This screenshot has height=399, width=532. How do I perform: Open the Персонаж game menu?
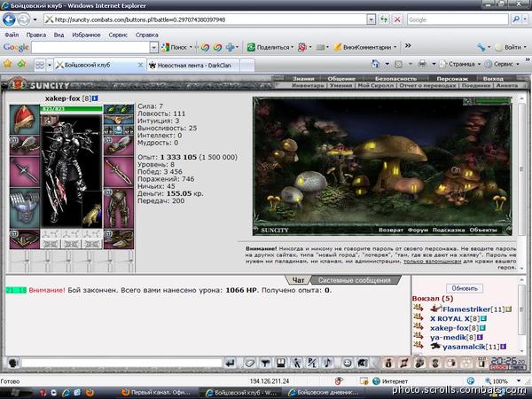coord(452,78)
